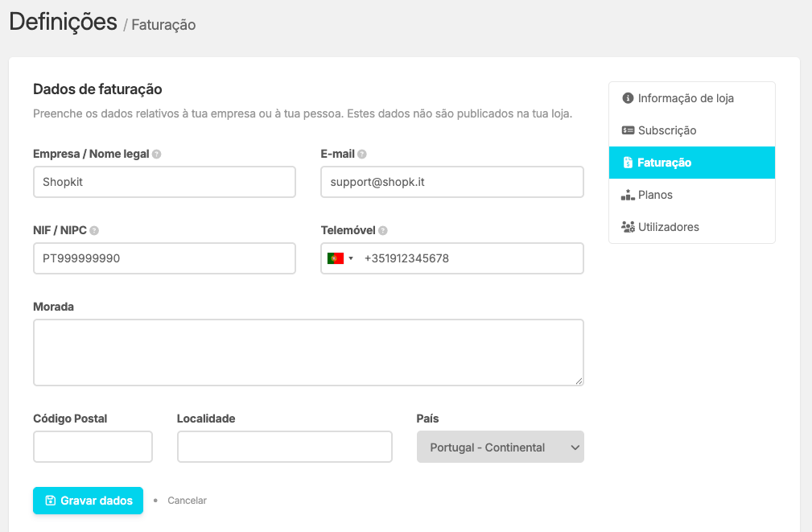
Task: Click the info icon beside Informação de loja
Action: coord(628,98)
